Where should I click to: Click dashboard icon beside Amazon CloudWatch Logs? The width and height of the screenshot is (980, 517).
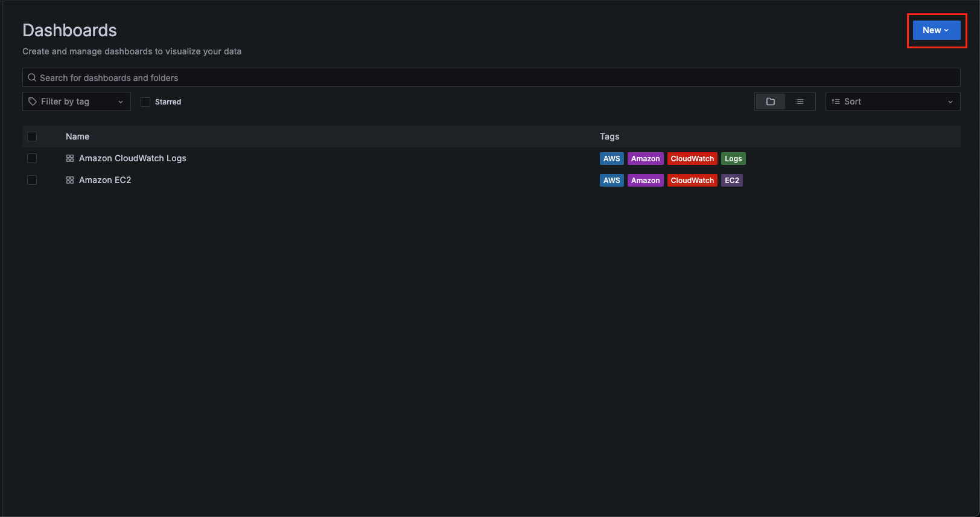(70, 158)
